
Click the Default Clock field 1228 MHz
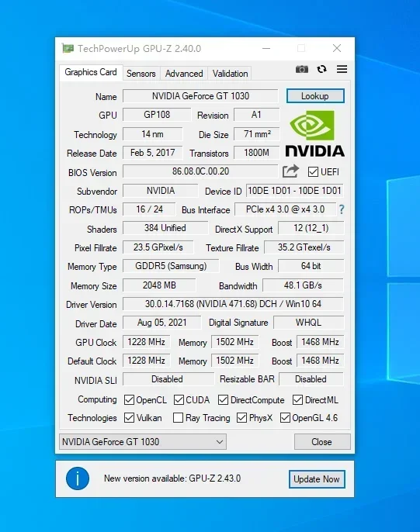146,361
